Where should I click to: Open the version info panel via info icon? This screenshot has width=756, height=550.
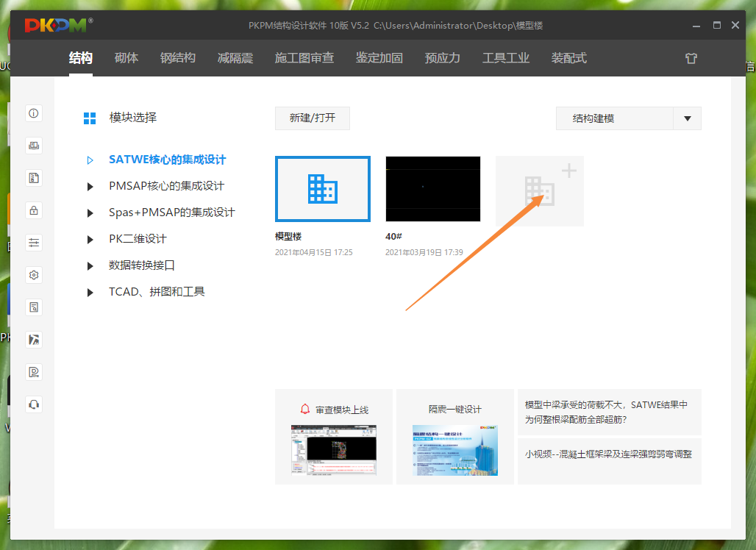[x=33, y=113]
